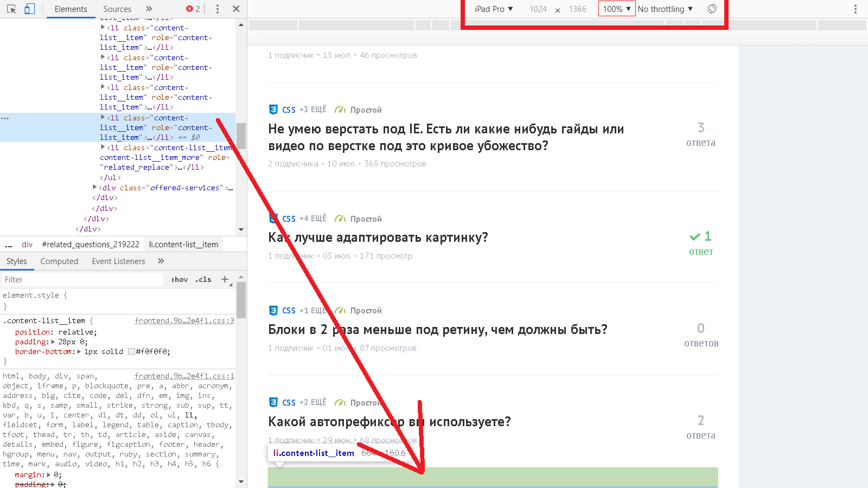This screenshot has width=868, height=488.
Task: Click the styles Filter input
Action: [x=82, y=280]
